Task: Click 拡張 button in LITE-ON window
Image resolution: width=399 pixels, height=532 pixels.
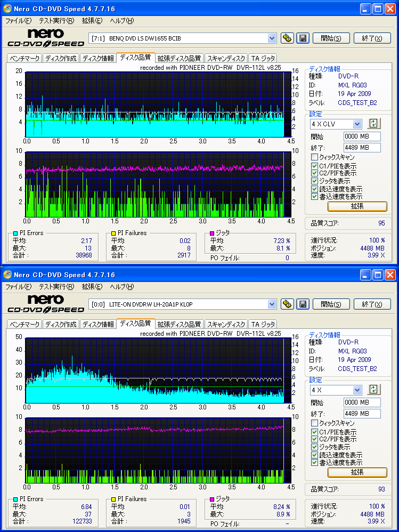Action: [357, 472]
